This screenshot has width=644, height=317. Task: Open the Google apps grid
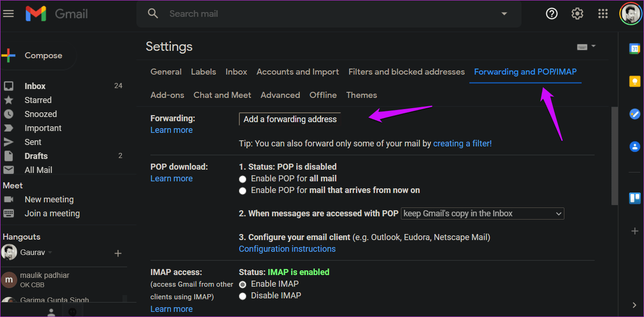pos(603,14)
